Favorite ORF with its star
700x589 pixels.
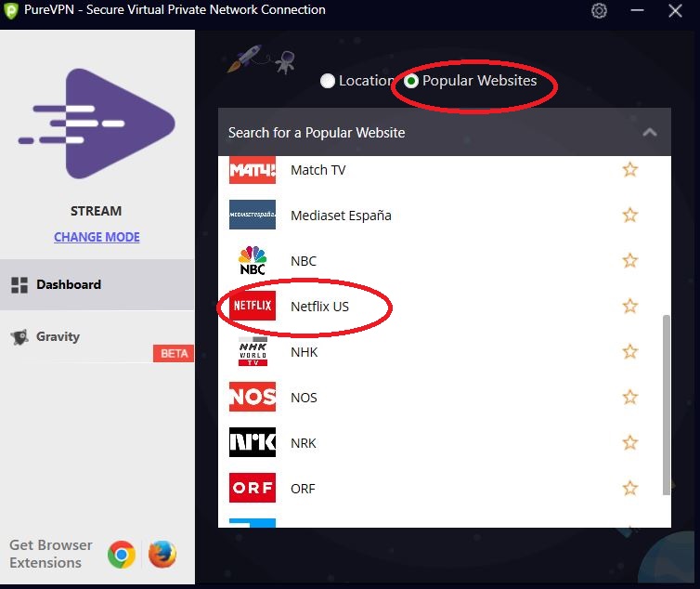(x=630, y=489)
